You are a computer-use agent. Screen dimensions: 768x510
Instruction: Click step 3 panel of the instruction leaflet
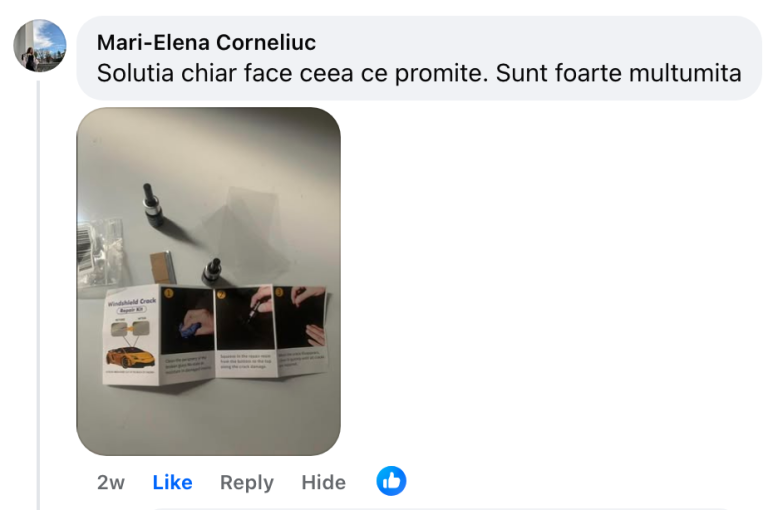tap(300, 328)
